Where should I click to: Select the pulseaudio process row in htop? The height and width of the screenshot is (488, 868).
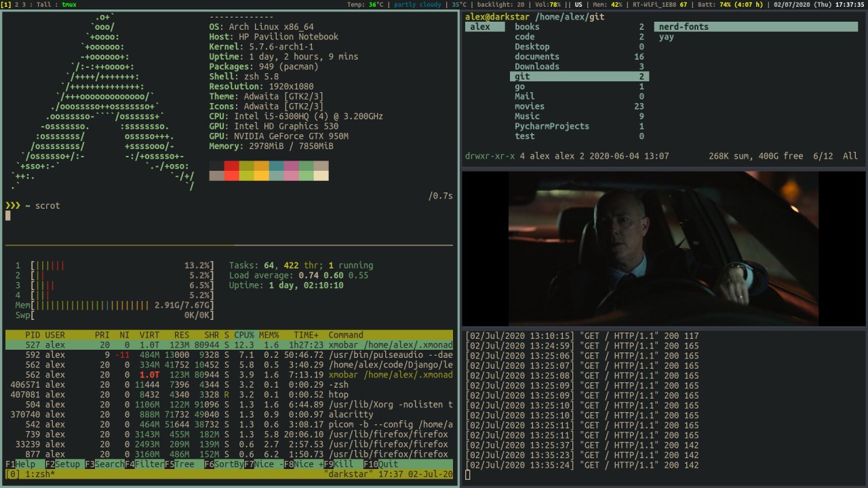coord(229,354)
